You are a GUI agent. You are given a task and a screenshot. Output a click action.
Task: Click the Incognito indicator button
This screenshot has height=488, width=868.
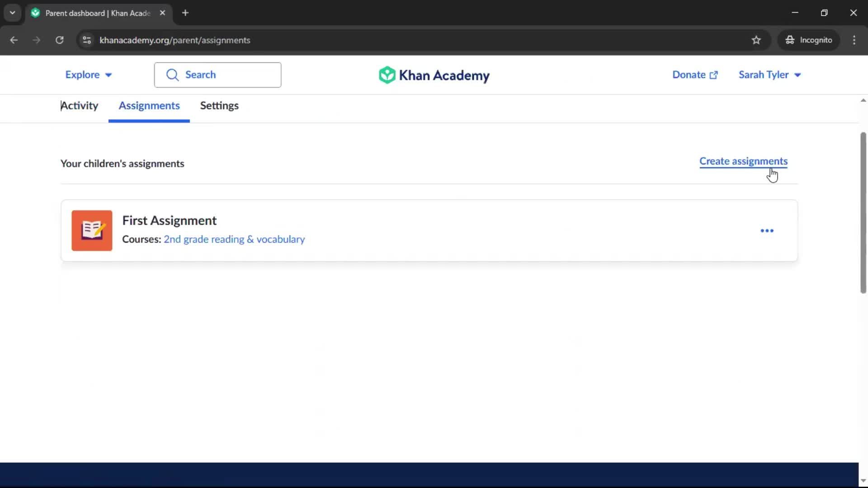pyautogui.click(x=808, y=40)
